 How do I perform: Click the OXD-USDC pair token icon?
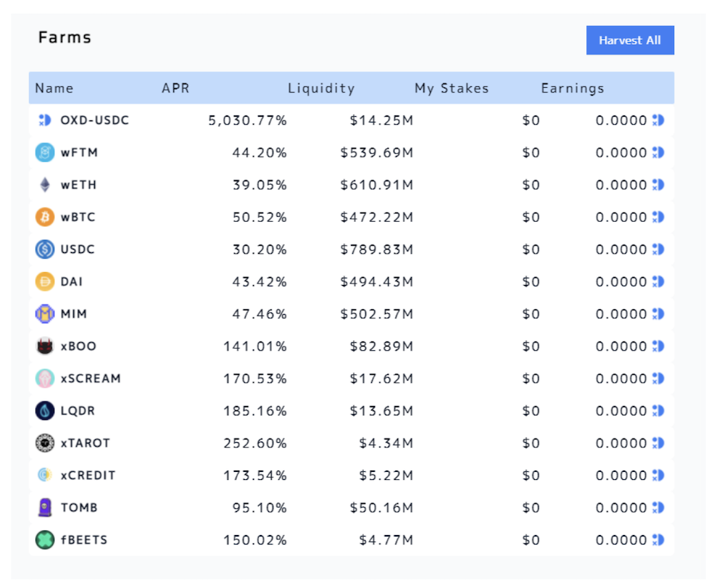(45, 120)
